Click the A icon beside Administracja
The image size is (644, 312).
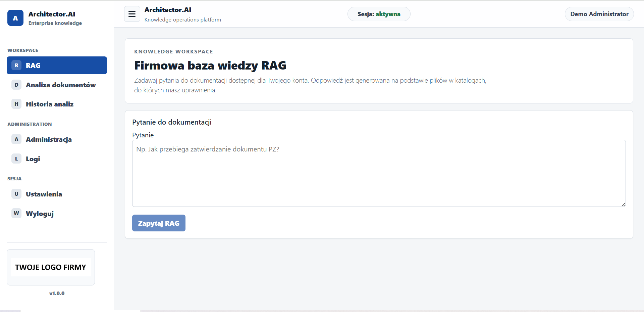tap(16, 139)
